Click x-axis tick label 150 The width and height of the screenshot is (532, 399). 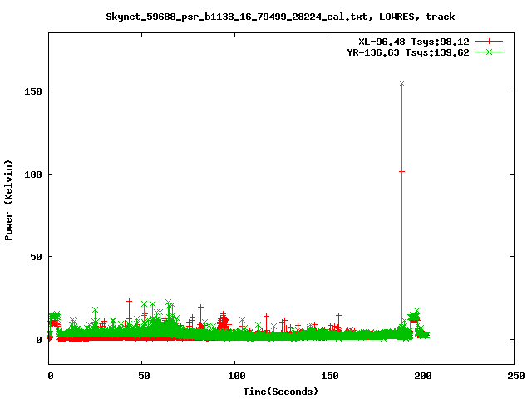coord(330,376)
